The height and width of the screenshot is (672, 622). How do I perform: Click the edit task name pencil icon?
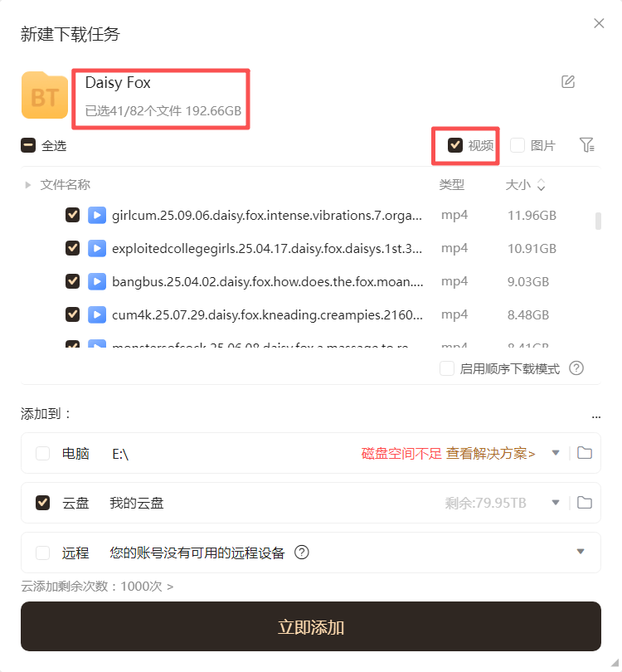pos(568,81)
